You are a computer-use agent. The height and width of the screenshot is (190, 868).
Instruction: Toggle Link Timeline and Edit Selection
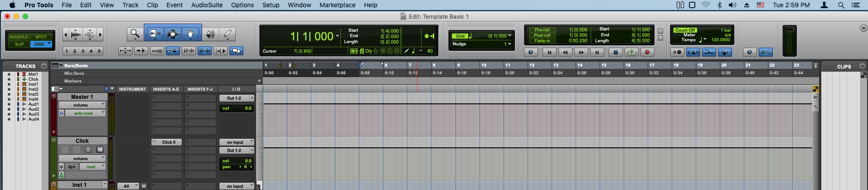tap(189, 51)
